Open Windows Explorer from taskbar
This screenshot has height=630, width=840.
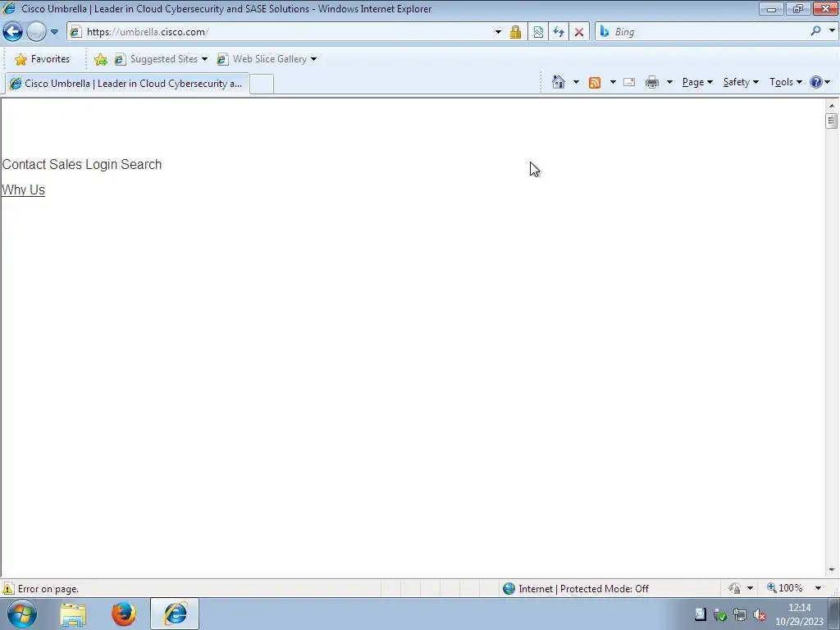click(73, 614)
